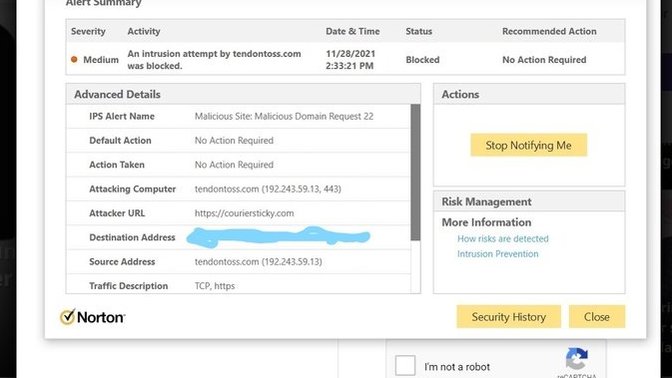Click the Default Action row's No Action Required value
The width and height of the screenshot is (672, 378).
[x=234, y=140]
